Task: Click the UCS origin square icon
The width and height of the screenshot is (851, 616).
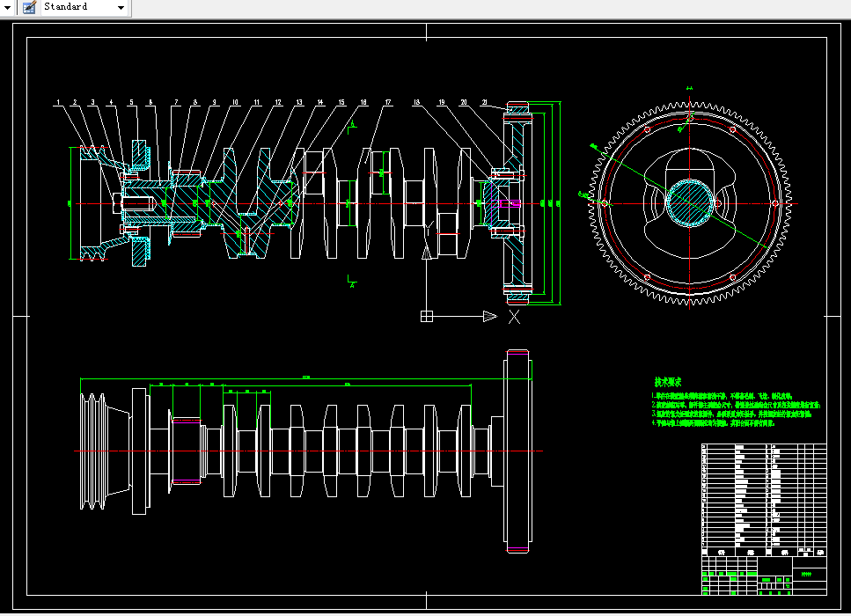Action: pyautogui.click(x=427, y=316)
